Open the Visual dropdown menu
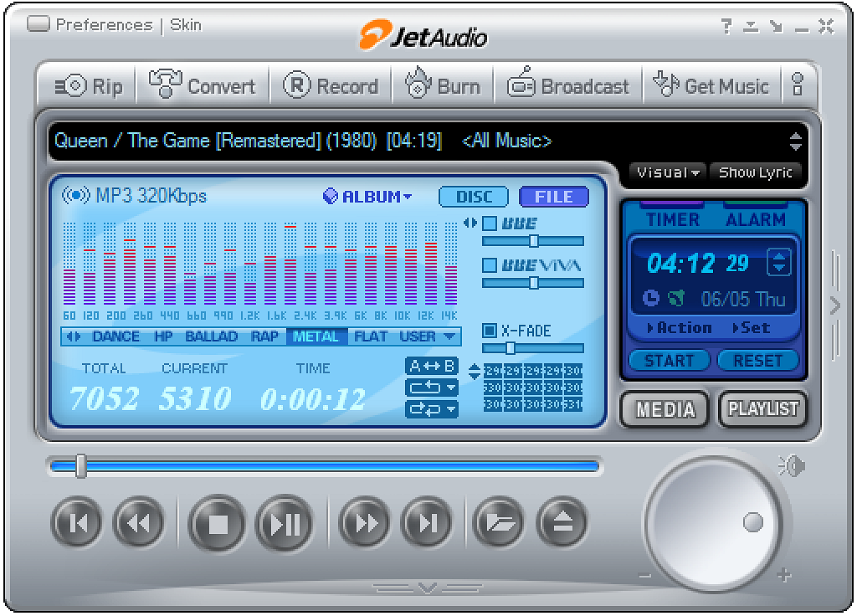Viewport: 857px width, 616px height. click(x=667, y=172)
